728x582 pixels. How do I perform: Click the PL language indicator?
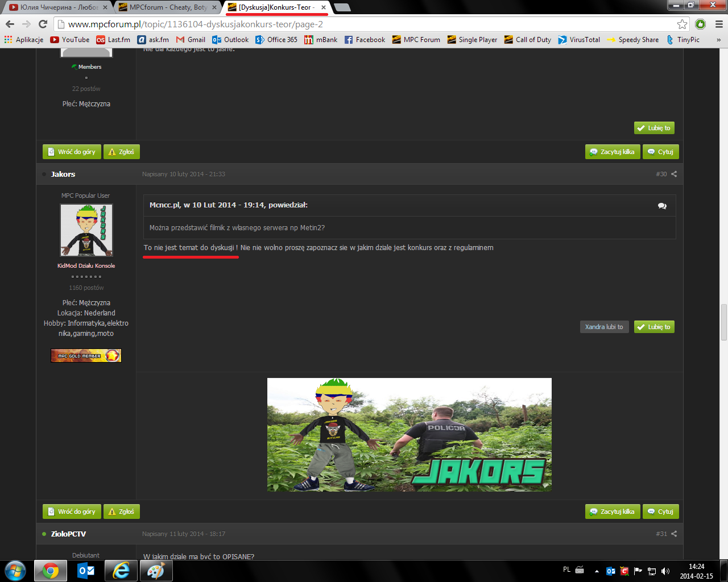tap(566, 569)
